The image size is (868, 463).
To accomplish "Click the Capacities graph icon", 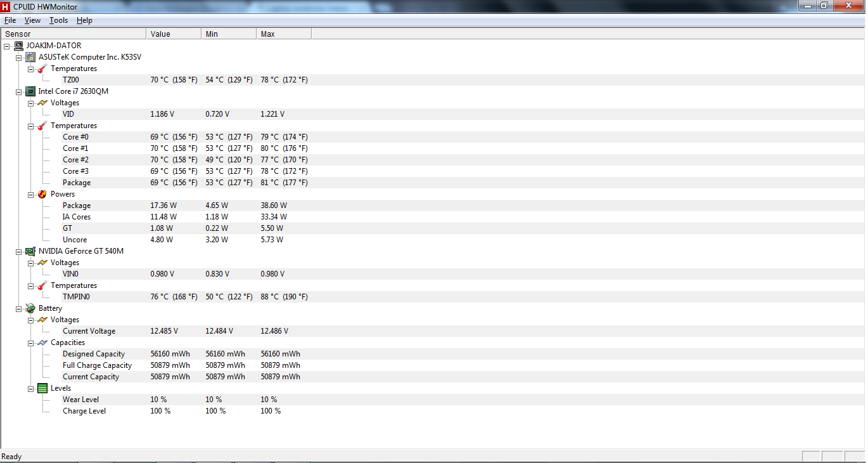I will click(x=42, y=342).
